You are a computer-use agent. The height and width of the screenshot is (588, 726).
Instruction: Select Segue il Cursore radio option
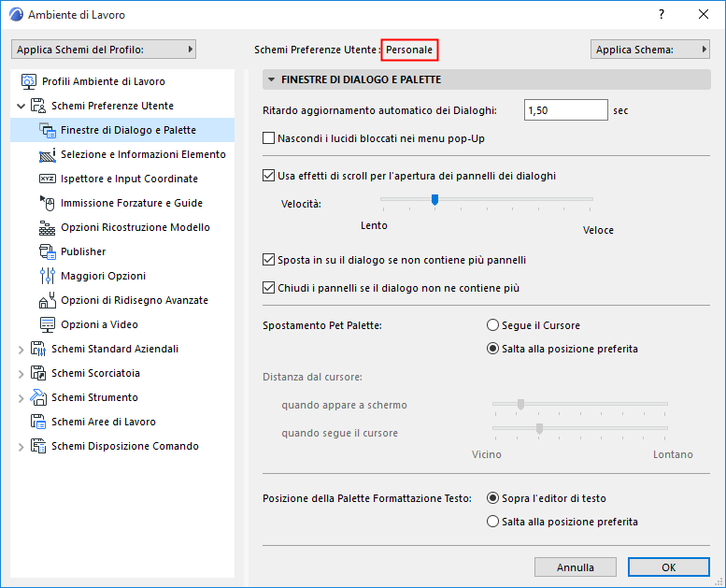click(492, 325)
